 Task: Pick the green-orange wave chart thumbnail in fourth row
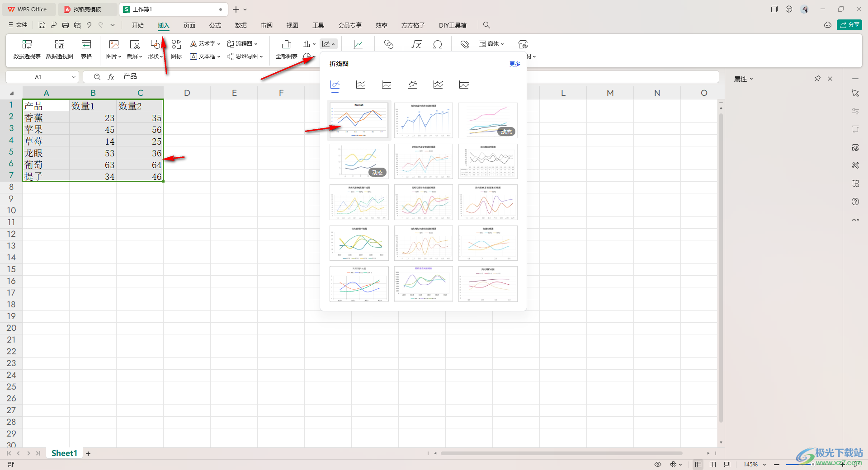point(359,243)
